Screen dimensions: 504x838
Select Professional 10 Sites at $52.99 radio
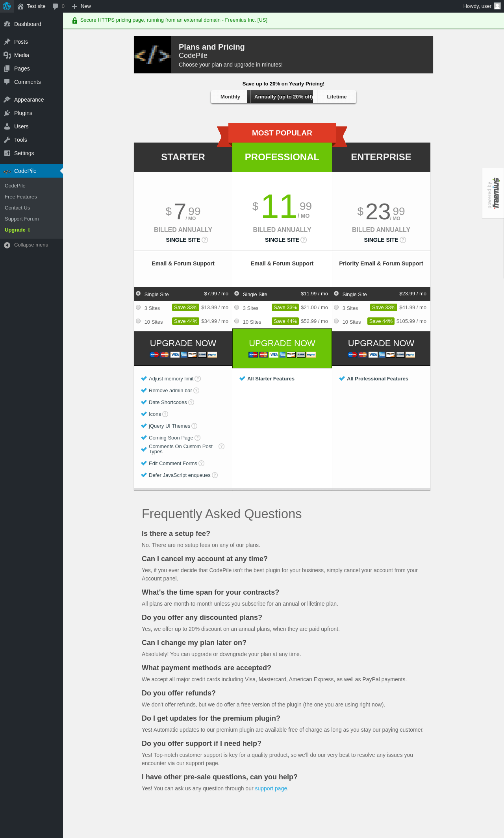click(x=237, y=321)
